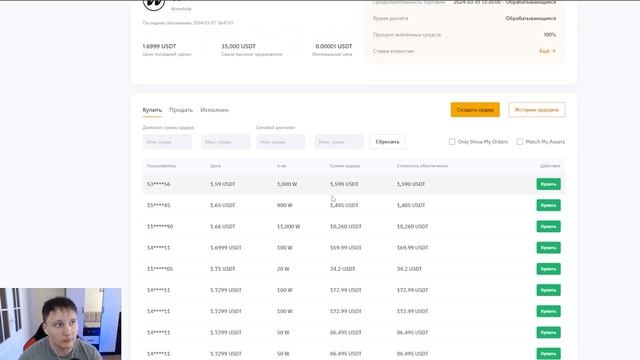Click the К-во column header
640x360 pixels.
281,166
